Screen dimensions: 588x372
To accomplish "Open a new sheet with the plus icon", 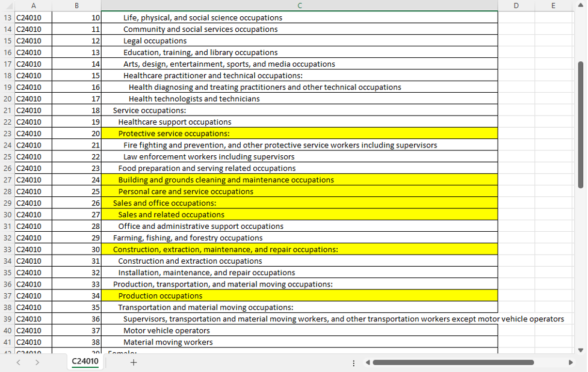I will 133,362.
